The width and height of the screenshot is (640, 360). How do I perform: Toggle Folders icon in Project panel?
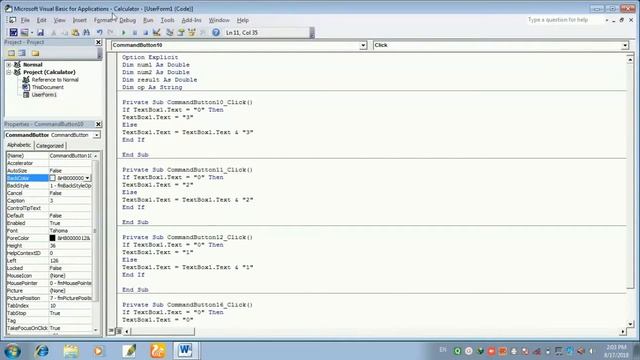point(36,53)
